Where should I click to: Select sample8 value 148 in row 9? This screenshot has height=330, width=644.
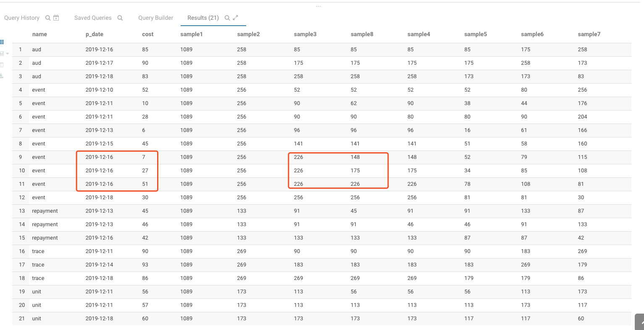click(x=355, y=157)
